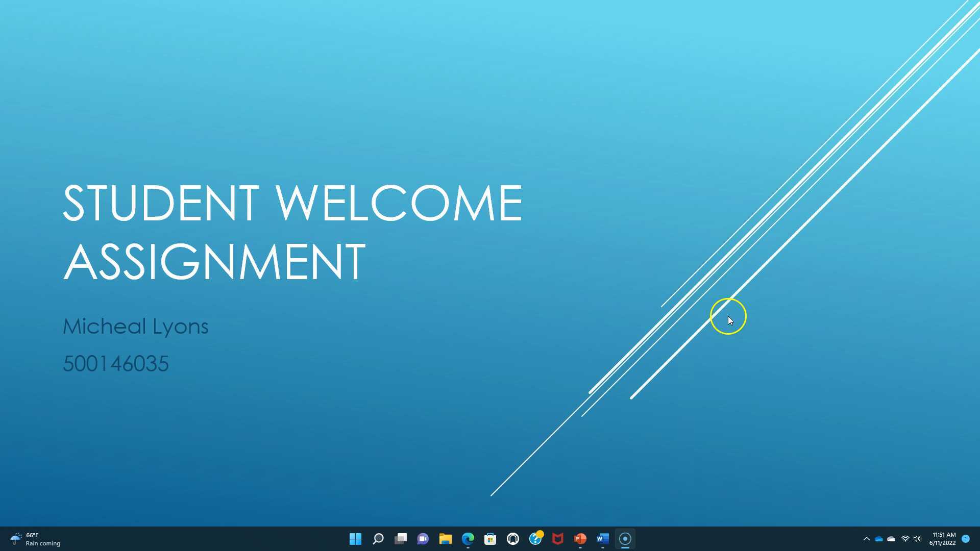Open notification center showing 1 alert

tap(966, 539)
